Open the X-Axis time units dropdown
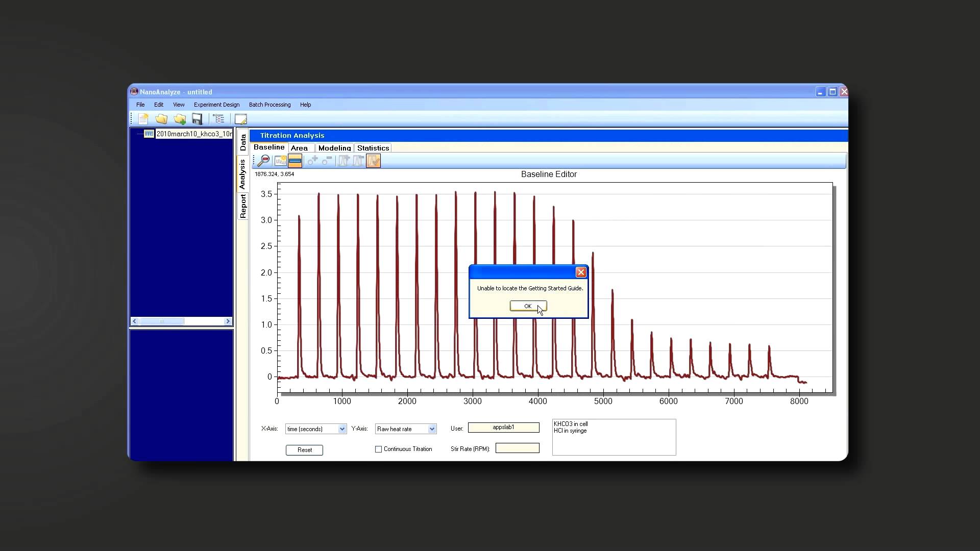The height and width of the screenshot is (551, 980). 342,429
